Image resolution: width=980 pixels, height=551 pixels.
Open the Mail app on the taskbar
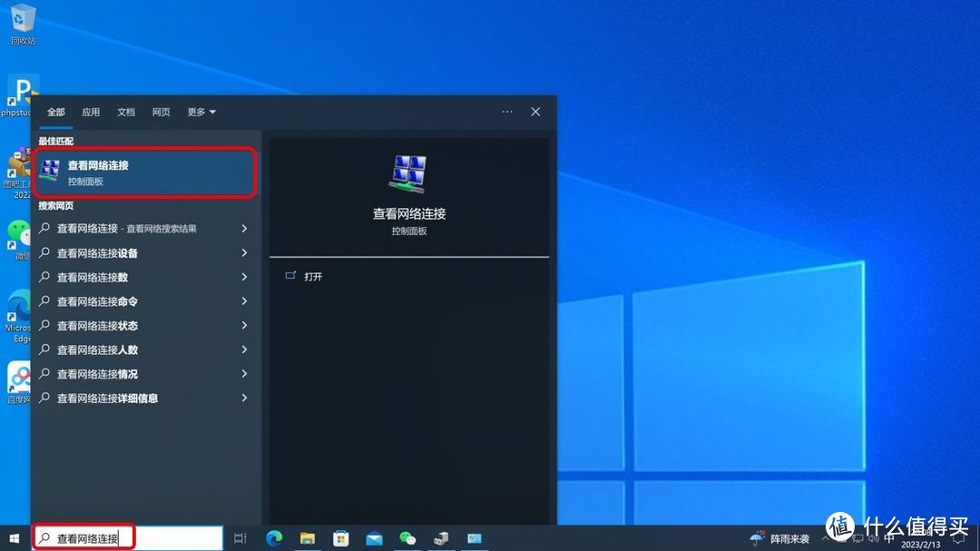pos(375,538)
